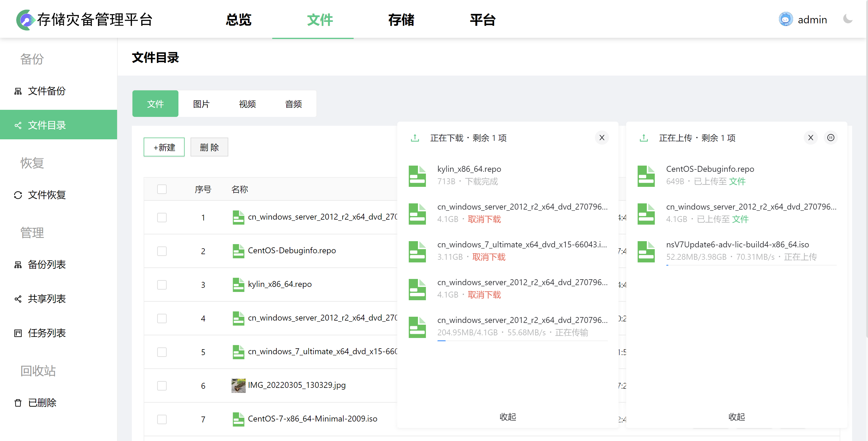
Task: Click the nsV7Update6 iso file icon in uploads
Action: pyautogui.click(x=646, y=251)
